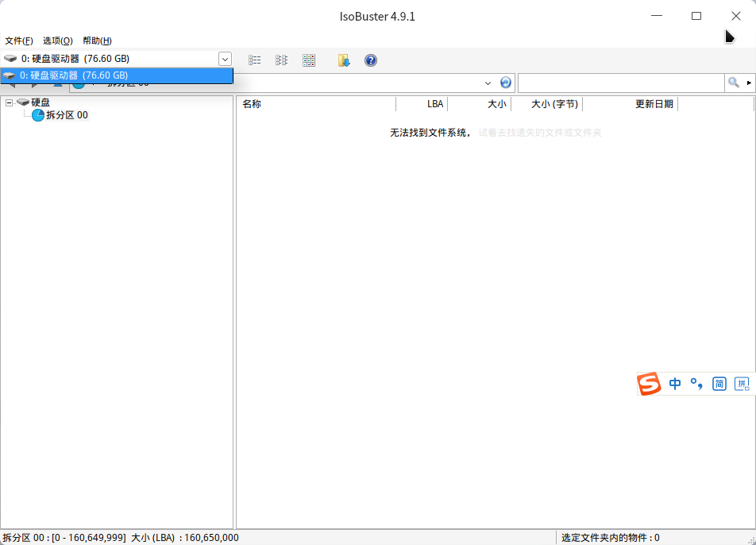Select 硬盘 in the tree
Image resolution: width=756 pixels, height=545 pixels.
point(40,102)
